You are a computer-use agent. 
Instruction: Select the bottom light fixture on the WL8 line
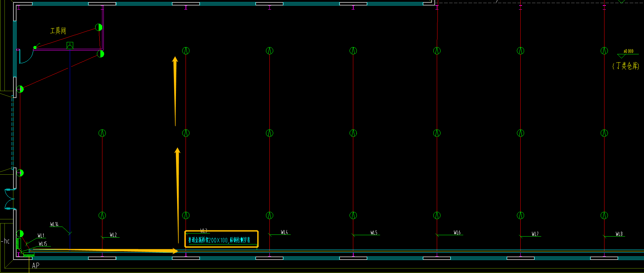(604, 216)
